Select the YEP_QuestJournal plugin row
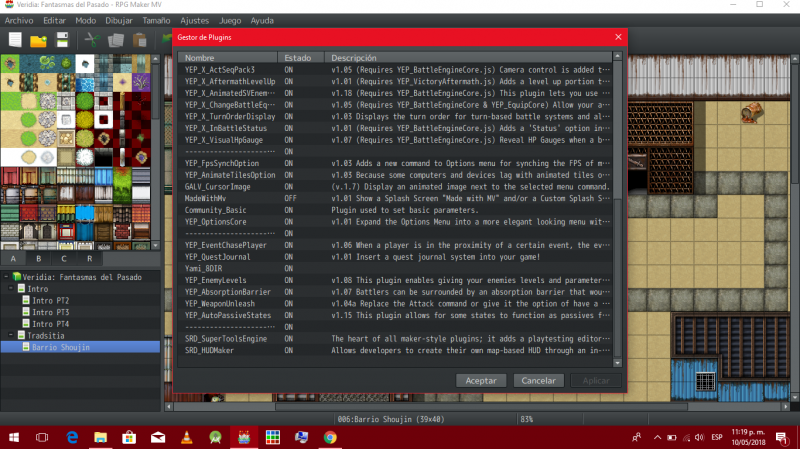The width and height of the screenshot is (800, 449). 395,257
